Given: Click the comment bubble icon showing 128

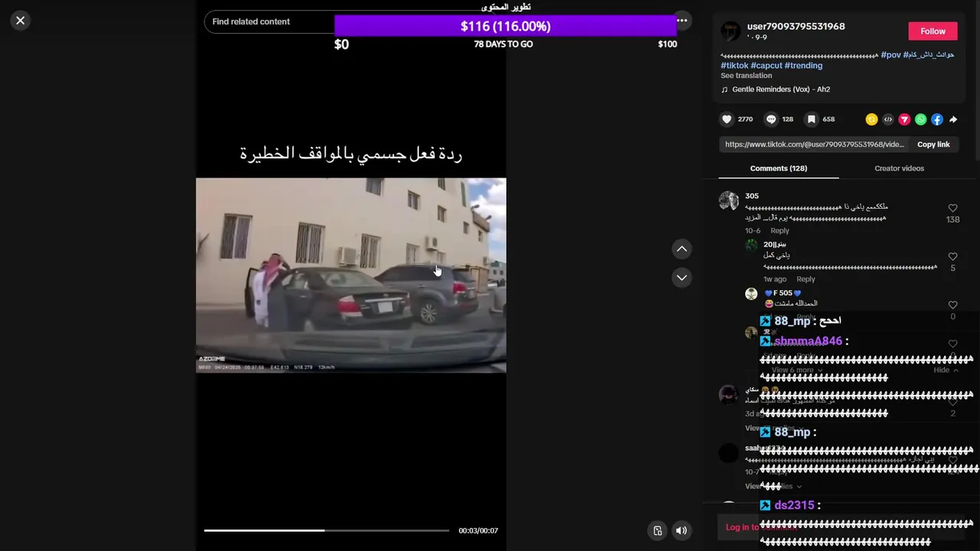Looking at the screenshot, I should coord(771,119).
